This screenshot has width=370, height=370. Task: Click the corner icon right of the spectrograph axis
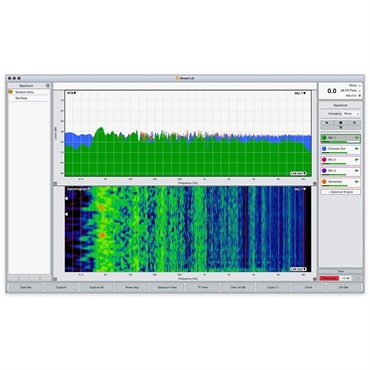tap(315, 279)
